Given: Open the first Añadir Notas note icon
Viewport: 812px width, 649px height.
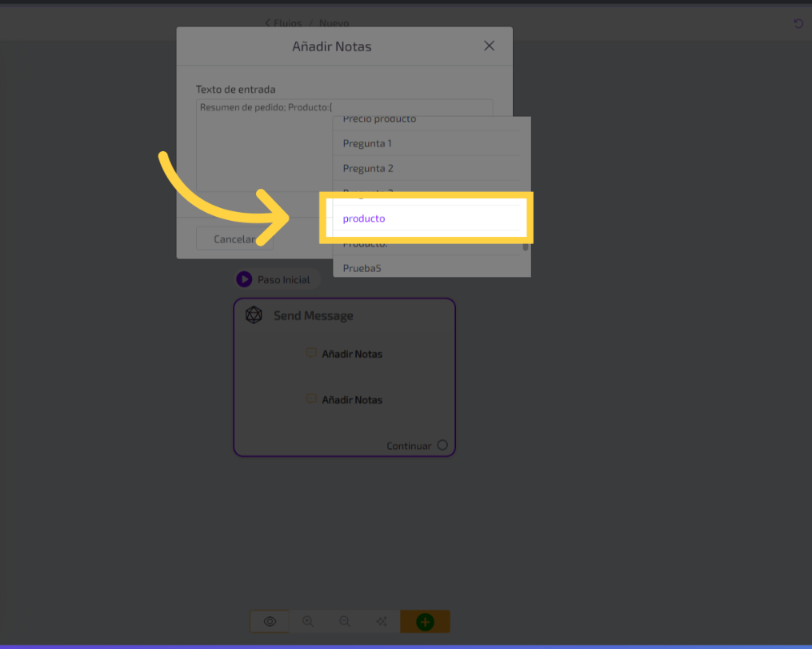Looking at the screenshot, I should [311, 353].
